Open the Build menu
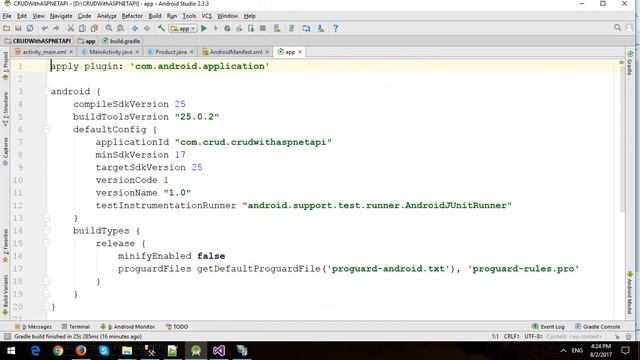640x360 pixels. (155, 16)
